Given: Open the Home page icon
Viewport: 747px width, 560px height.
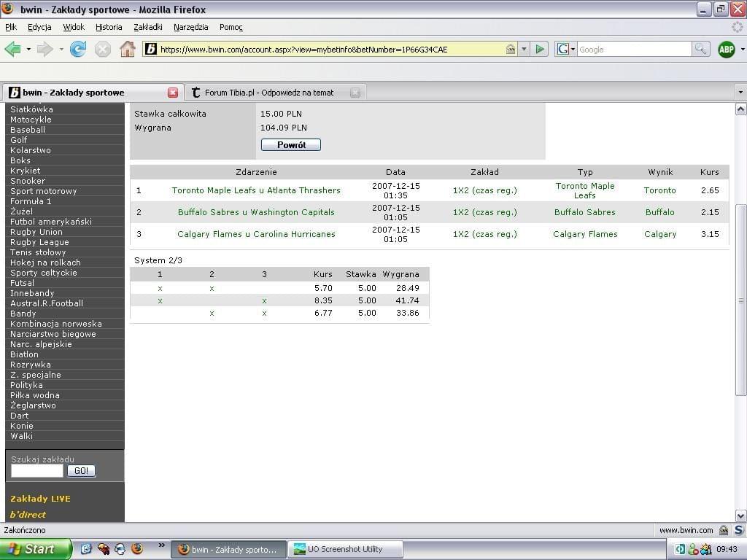Looking at the screenshot, I should 127,49.
